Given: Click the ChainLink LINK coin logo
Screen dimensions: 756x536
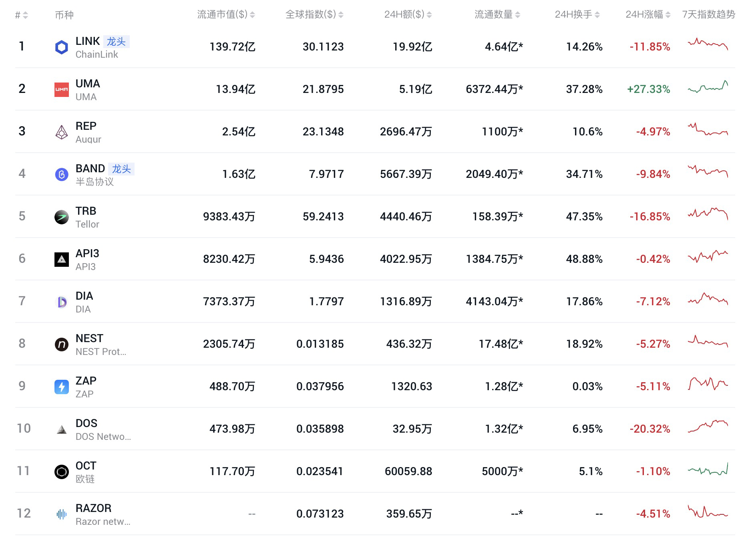Looking at the screenshot, I should [61, 47].
